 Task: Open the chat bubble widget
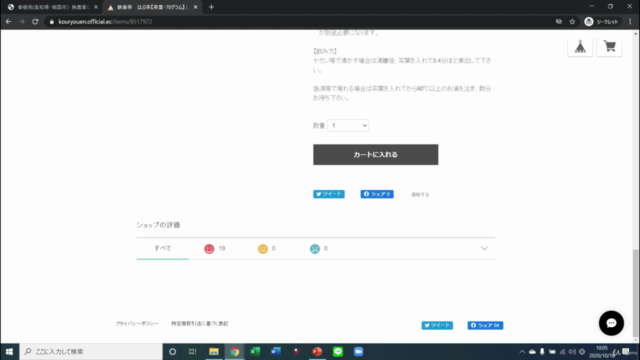coord(611,323)
